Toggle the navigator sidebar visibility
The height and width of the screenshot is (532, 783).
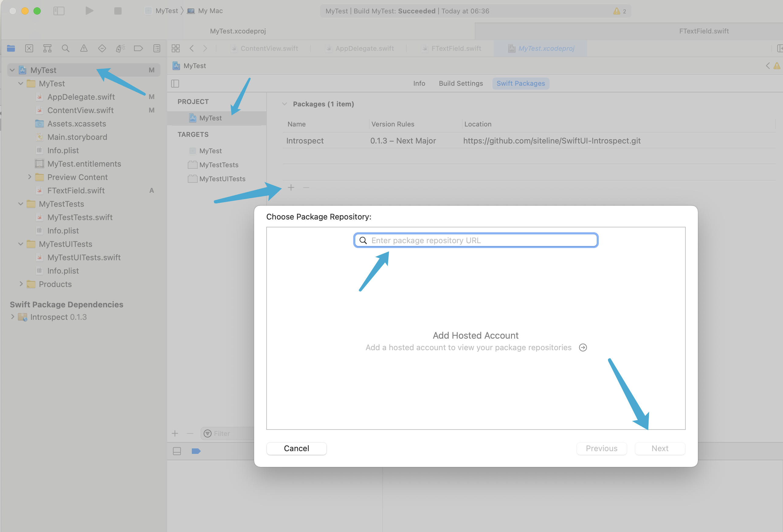[59, 11]
